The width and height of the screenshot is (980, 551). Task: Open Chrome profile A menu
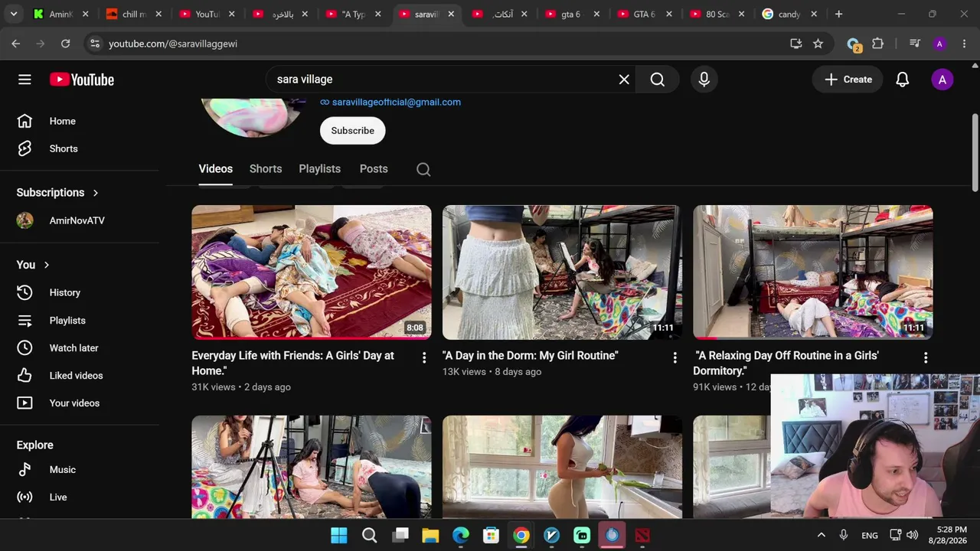click(939, 44)
